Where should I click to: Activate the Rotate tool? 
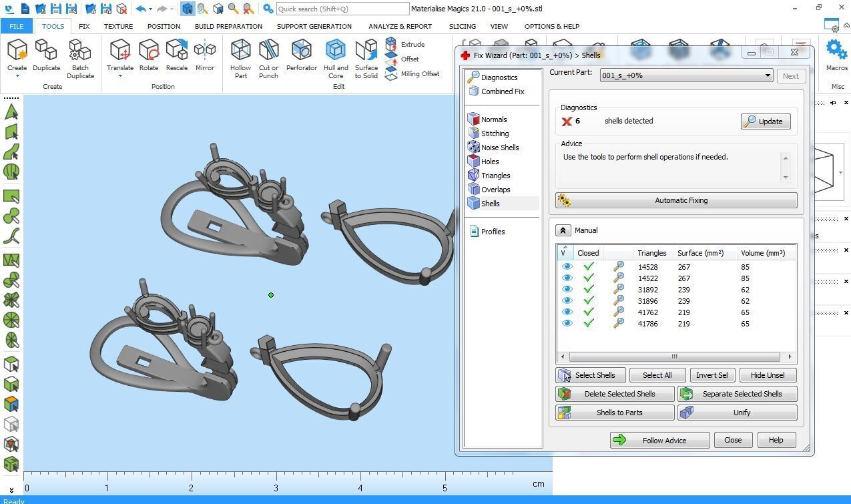[149, 55]
